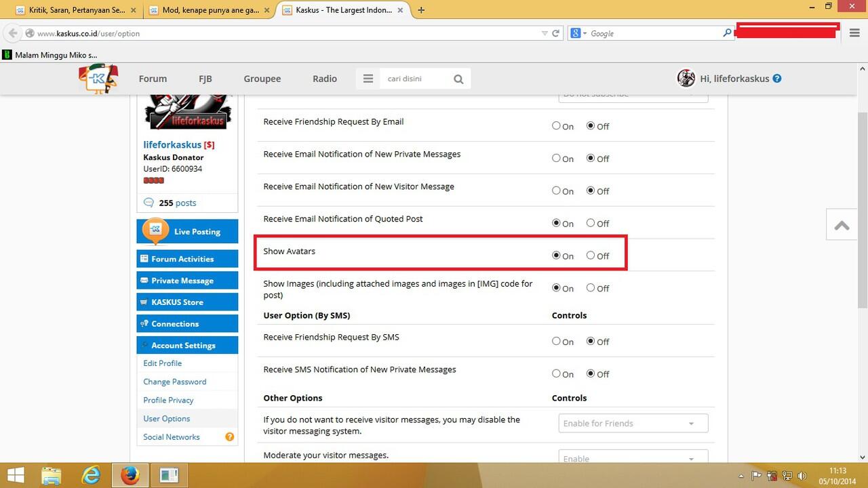
Task: Switch to Mod, kenape punya ane tab
Action: pos(208,10)
